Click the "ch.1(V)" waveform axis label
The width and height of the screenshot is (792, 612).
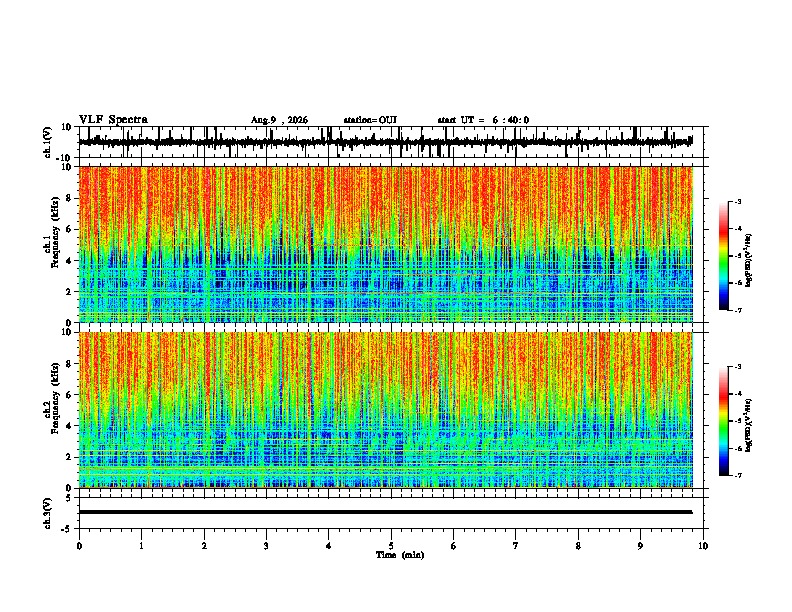tap(48, 142)
